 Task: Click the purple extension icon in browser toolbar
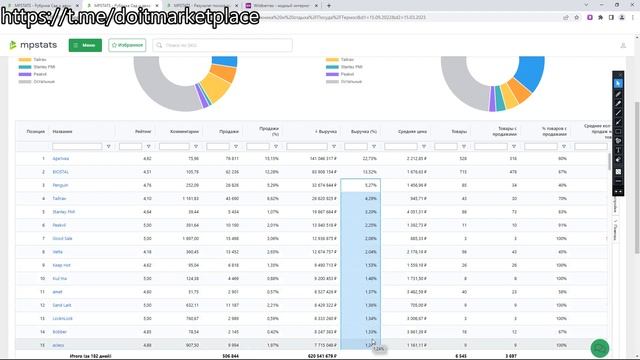click(590, 18)
